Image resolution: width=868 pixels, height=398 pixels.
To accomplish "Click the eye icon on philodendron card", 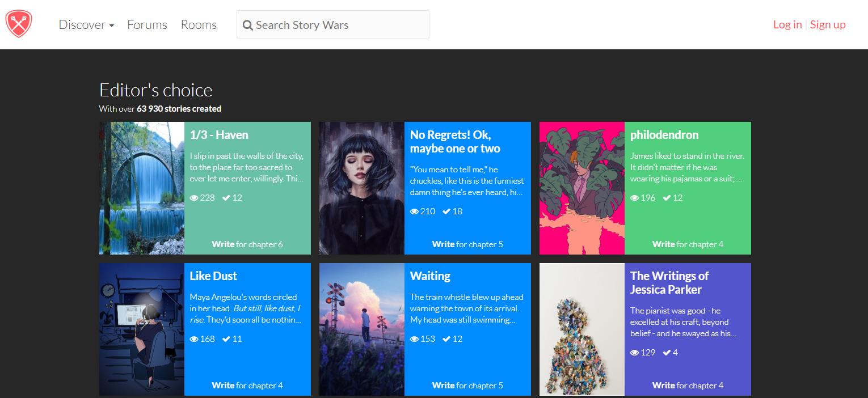I will click(634, 198).
